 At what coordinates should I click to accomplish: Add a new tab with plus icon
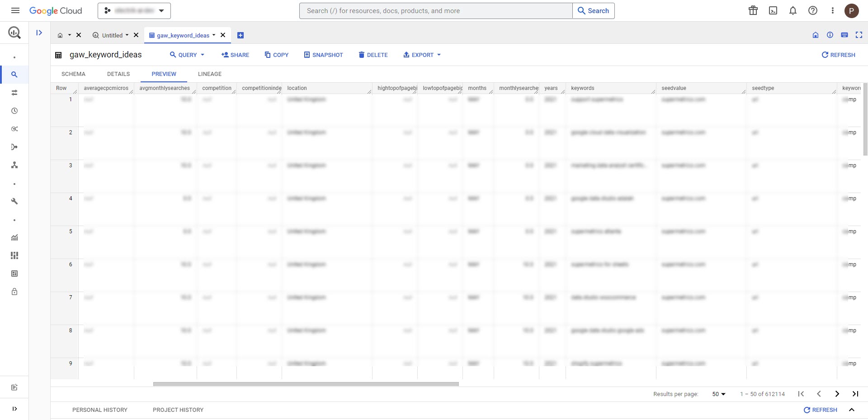point(241,35)
